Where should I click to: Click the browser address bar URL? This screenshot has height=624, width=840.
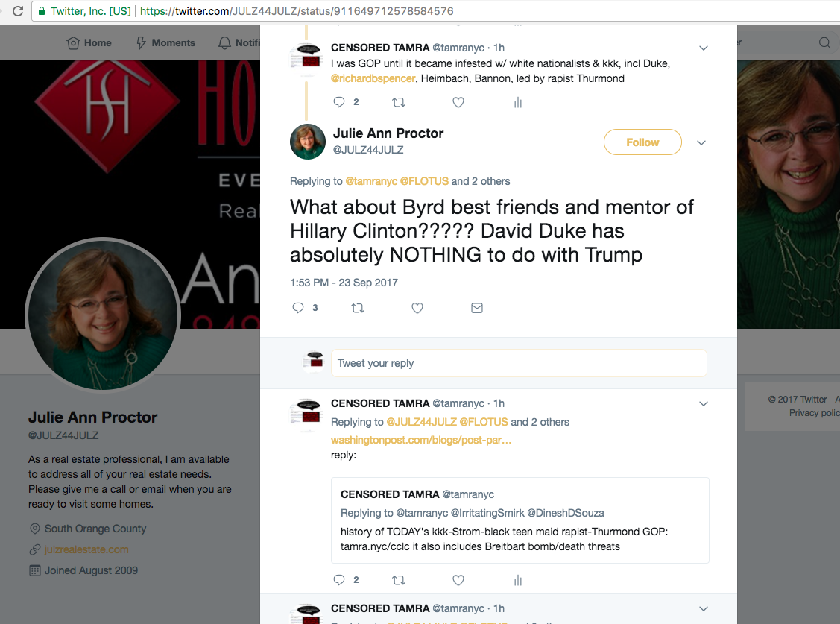[297, 11]
